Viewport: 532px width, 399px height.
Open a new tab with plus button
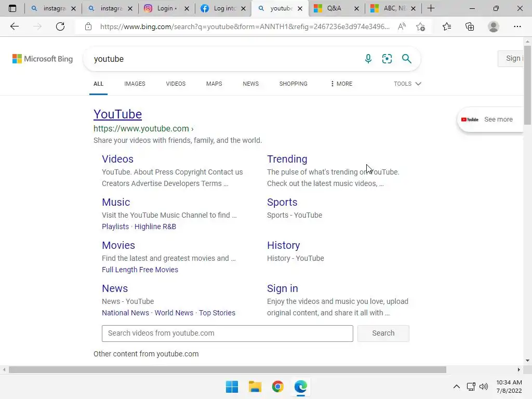click(431, 8)
